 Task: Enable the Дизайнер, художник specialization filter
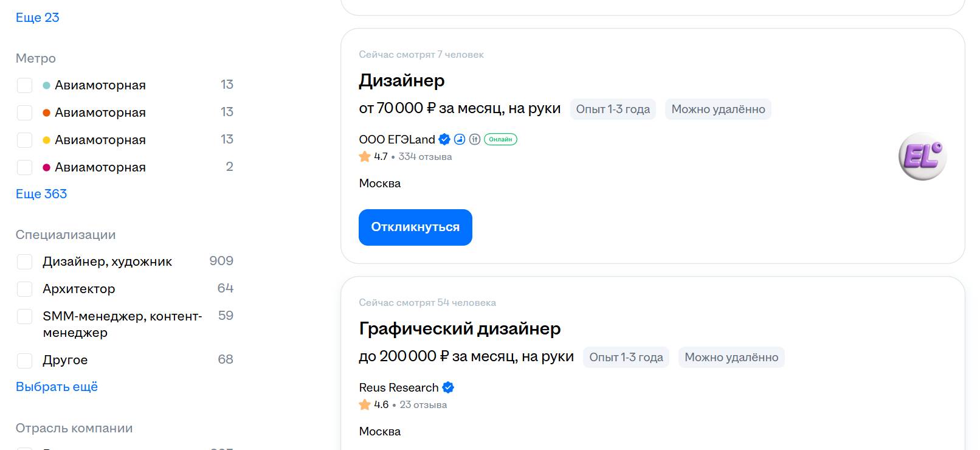[x=24, y=261]
